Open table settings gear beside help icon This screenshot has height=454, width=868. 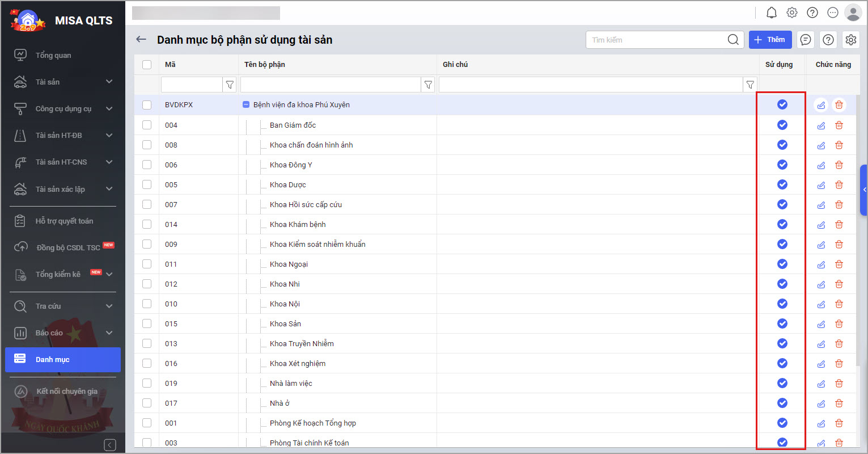tap(851, 40)
